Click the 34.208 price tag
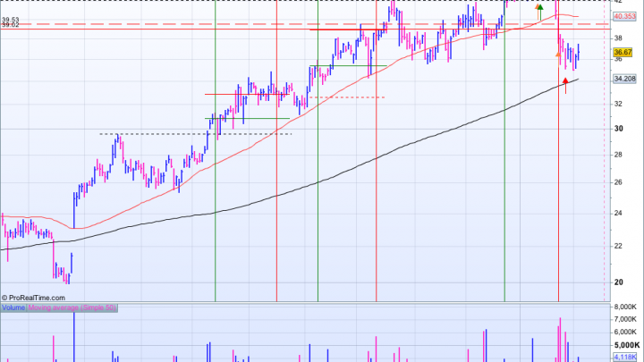The width and height of the screenshot is (644, 362). pos(624,79)
